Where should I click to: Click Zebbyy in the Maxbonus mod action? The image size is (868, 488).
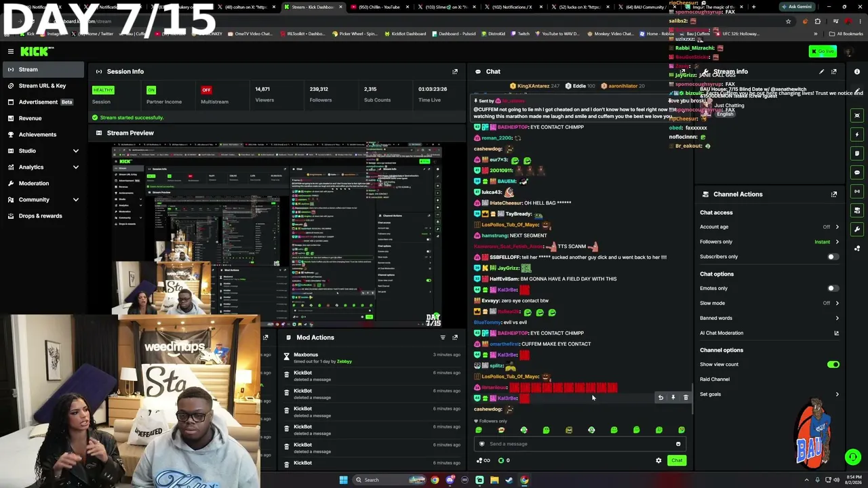344,361
